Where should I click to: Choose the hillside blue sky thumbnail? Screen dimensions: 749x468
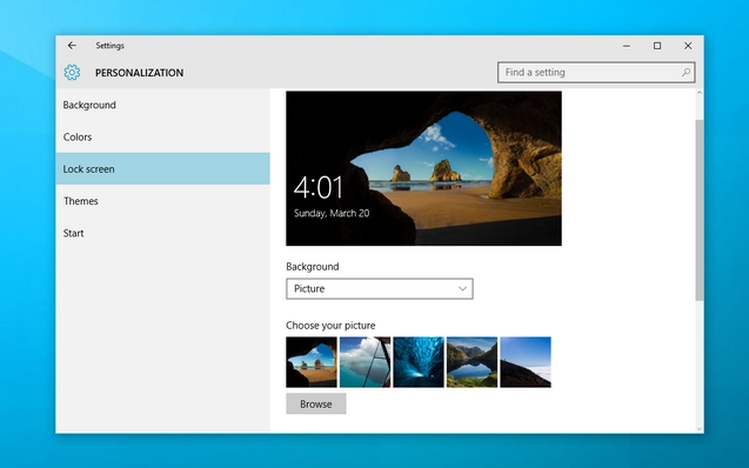[525, 362]
